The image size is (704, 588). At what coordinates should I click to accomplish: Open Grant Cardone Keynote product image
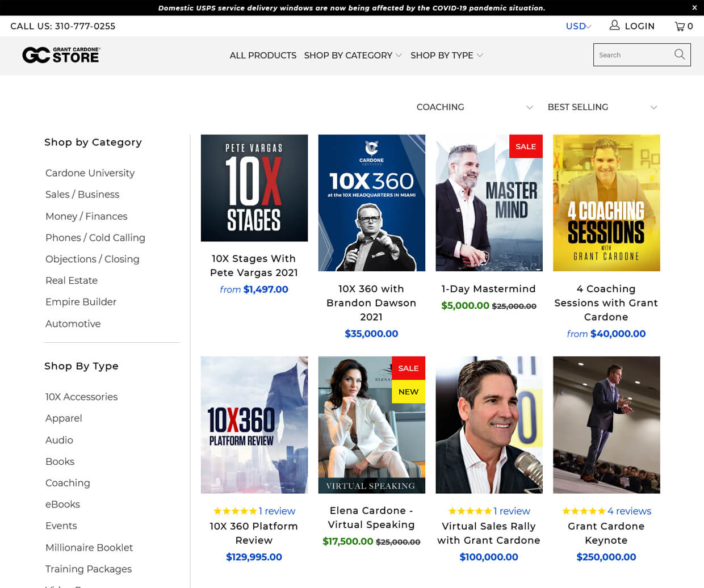tap(606, 425)
